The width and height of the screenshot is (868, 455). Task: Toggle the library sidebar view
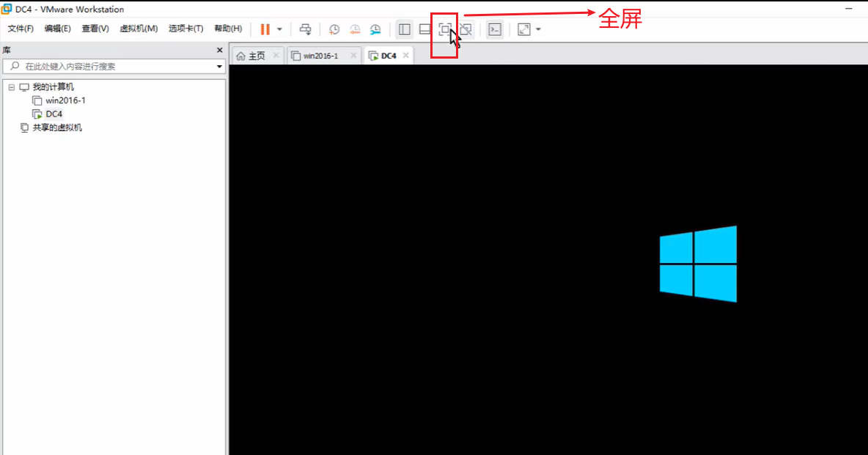coord(405,29)
